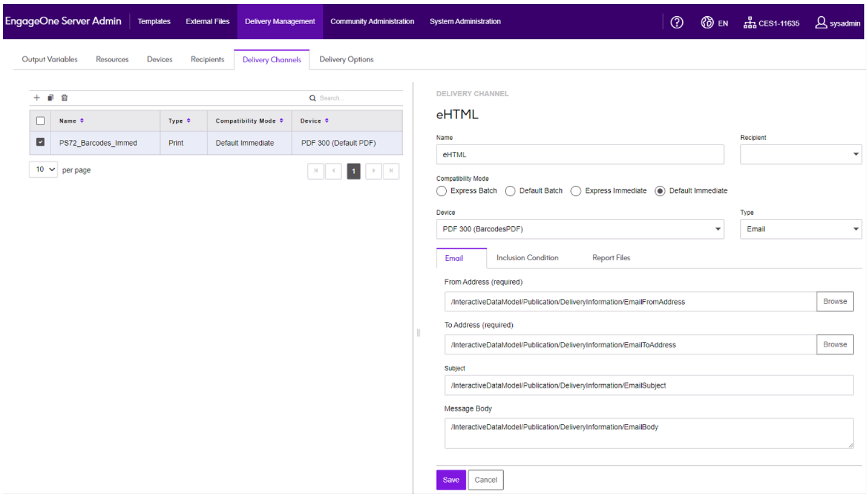Click the Name input field eHTML

(580, 154)
